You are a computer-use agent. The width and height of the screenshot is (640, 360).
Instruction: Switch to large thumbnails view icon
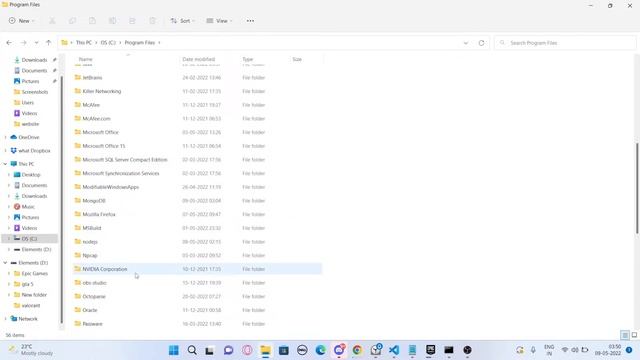coord(634,335)
